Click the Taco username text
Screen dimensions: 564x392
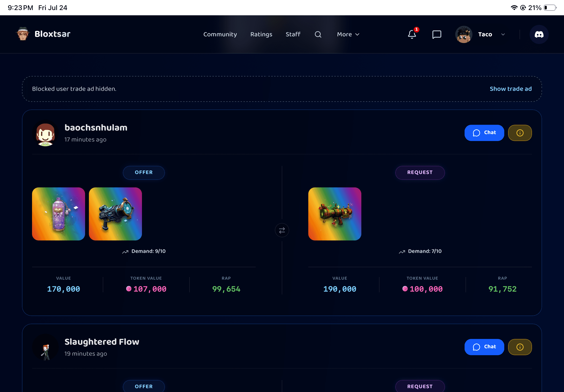(x=485, y=34)
